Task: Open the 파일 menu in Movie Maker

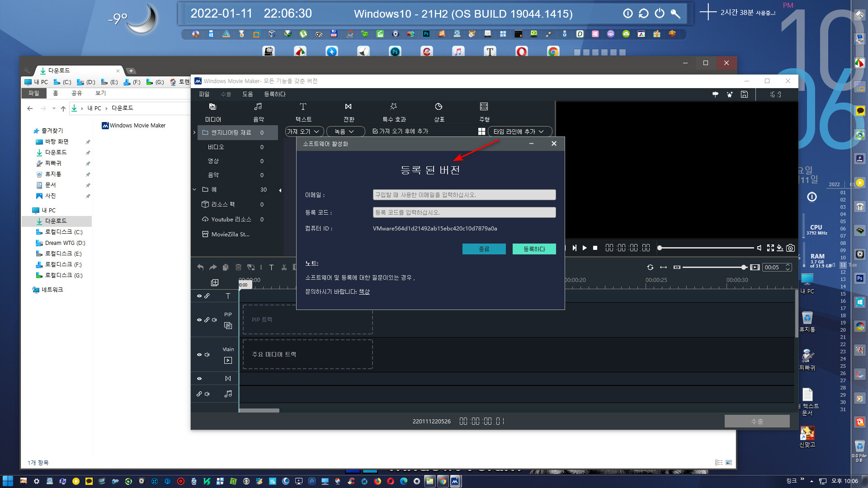Action: point(204,94)
